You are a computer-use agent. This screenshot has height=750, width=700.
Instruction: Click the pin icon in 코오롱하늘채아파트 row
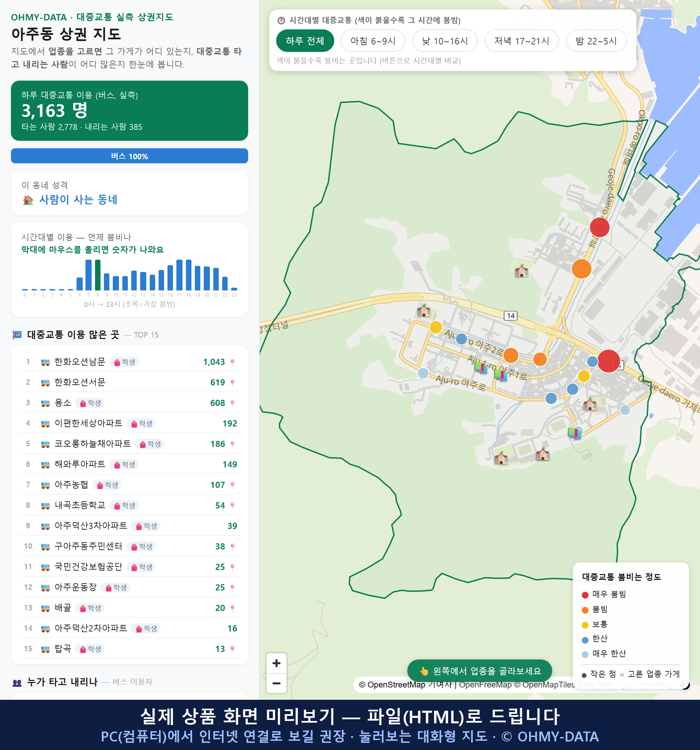[232, 444]
